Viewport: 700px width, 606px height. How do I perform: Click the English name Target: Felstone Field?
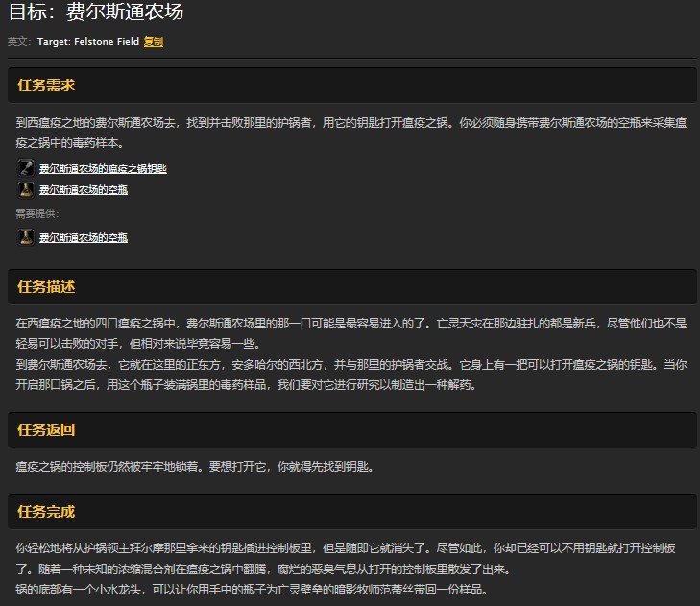[x=87, y=42]
